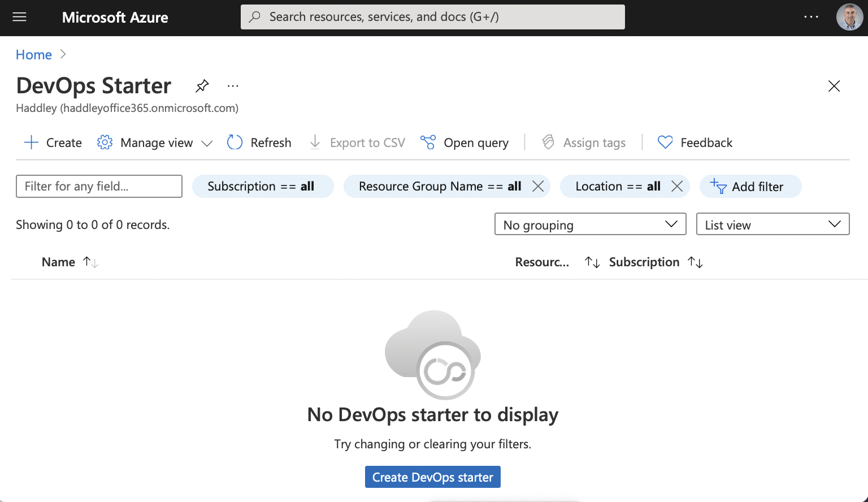Pin DevOps Starter to dashboard
The height and width of the screenshot is (502, 868).
[202, 86]
